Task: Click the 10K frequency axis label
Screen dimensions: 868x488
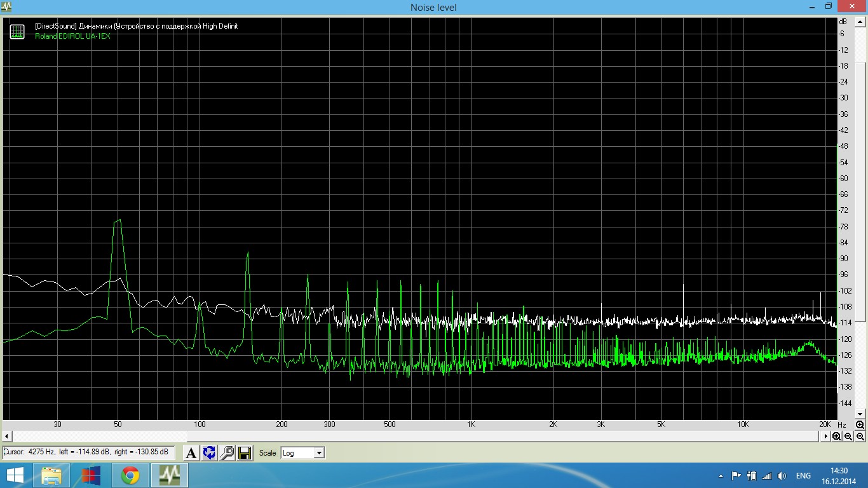Action: click(x=743, y=424)
